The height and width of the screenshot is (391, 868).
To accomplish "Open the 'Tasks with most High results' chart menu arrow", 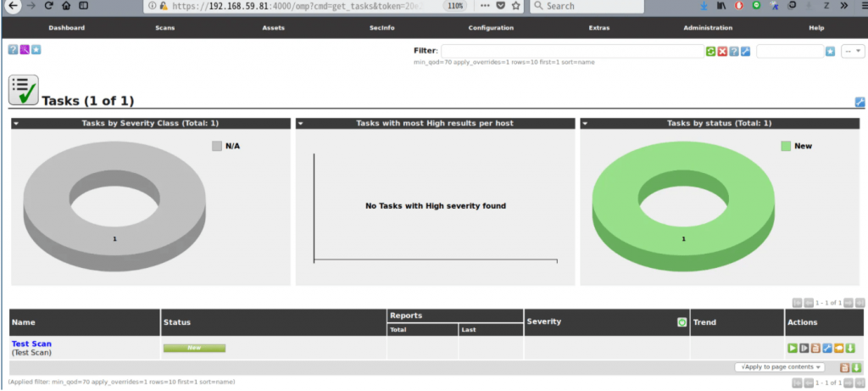I will tap(301, 124).
